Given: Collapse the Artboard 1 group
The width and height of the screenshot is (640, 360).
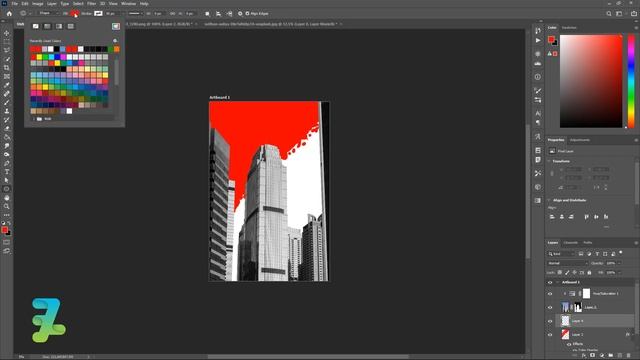Looking at the screenshot, I should (557, 282).
